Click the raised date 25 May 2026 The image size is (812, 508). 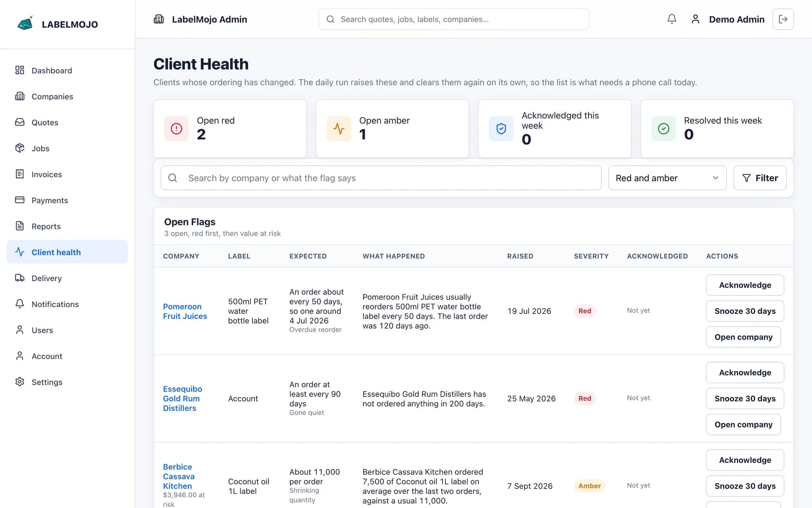[x=531, y=399]
